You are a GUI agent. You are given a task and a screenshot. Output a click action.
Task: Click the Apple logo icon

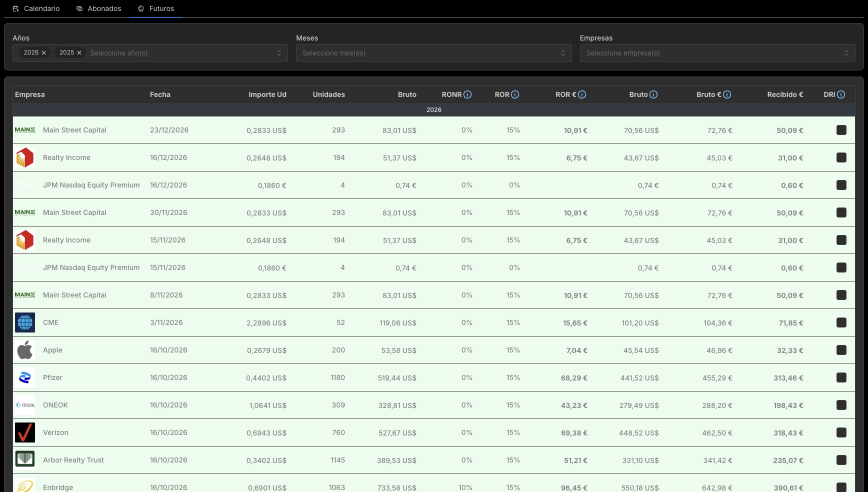click(25, 350)
